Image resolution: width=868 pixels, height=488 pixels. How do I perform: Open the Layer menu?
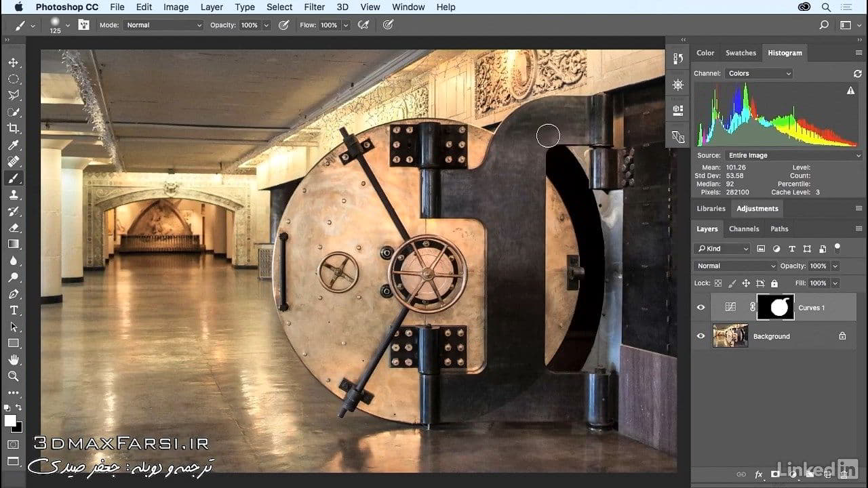click(x=212, y=7)
